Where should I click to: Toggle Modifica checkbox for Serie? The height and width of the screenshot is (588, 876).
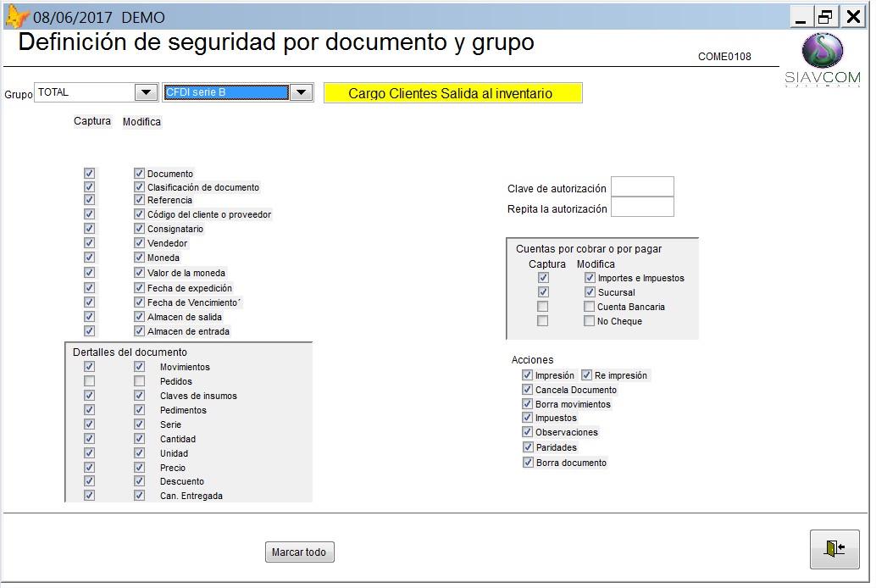139,424
